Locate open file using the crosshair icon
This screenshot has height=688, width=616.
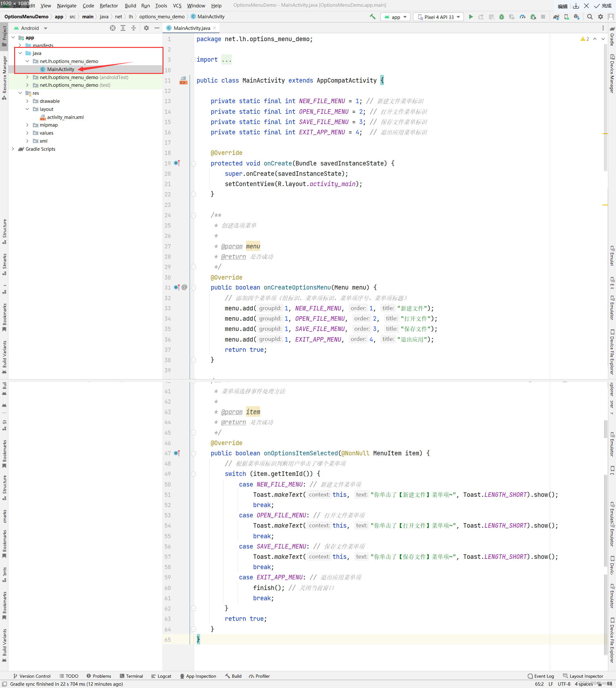pyautogui.click(x=113, y=28)
